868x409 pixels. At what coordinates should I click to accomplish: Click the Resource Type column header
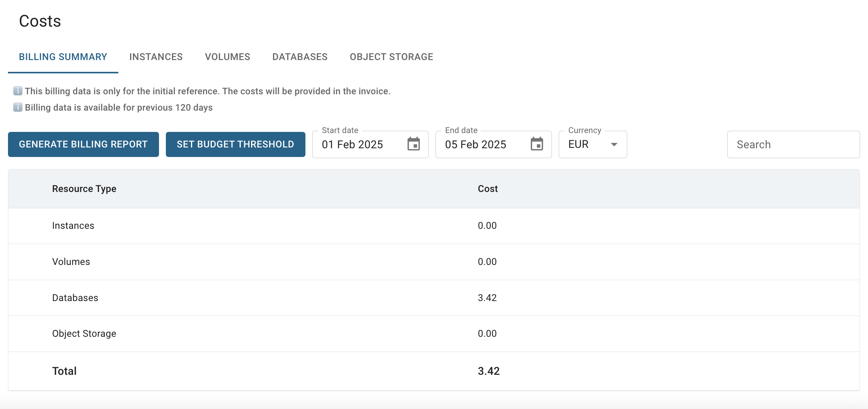point(84,189)
